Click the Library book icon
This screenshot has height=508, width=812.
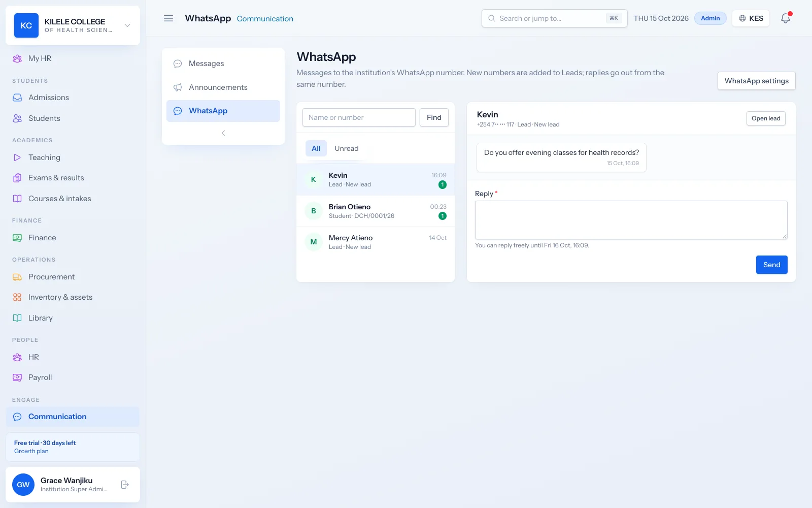[x=17, y=318]
